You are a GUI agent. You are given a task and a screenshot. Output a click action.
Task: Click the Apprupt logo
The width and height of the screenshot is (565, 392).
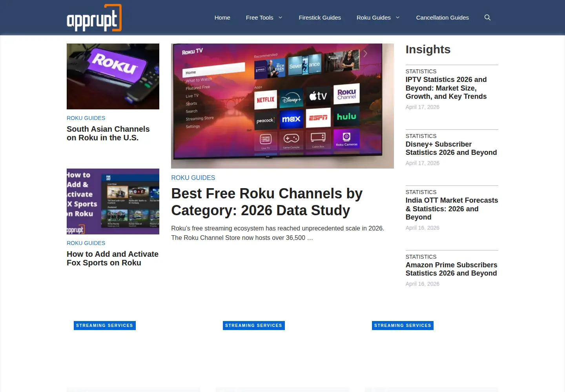point(94,18)
